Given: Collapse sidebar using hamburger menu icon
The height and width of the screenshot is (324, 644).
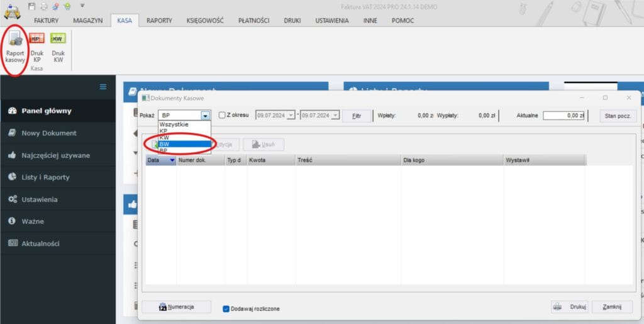Looking at the screenshot, I should 103,87.
